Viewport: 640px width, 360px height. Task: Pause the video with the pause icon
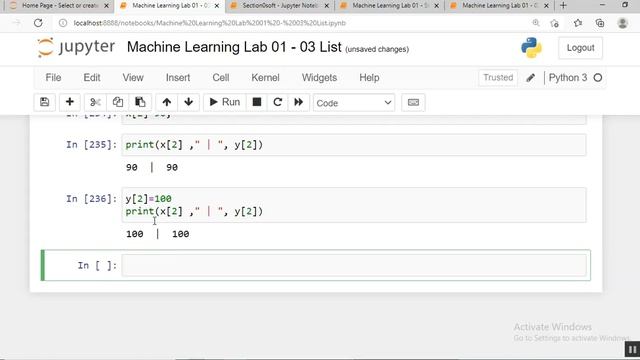click(632, 349)
